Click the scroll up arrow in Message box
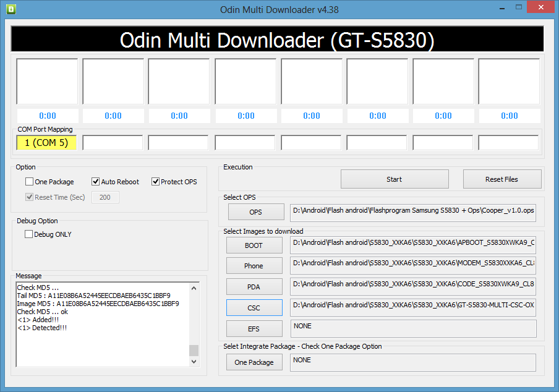The image size is (559, 392). [x=194, y=288]
